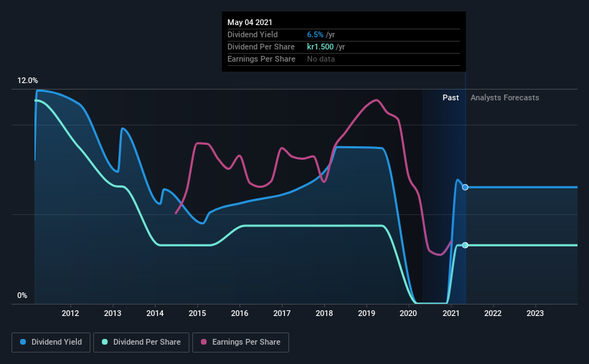This screenshot has width=589, height=364.
Task: Click the teal Dividend Per Share legend dot
Action: (105, 342)
